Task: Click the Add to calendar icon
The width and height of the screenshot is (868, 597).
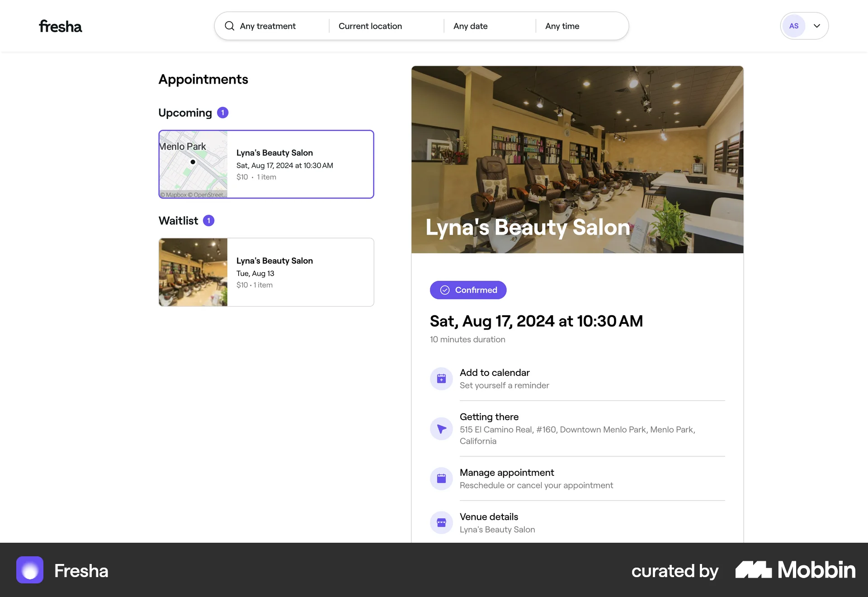Action: [441, 379]
